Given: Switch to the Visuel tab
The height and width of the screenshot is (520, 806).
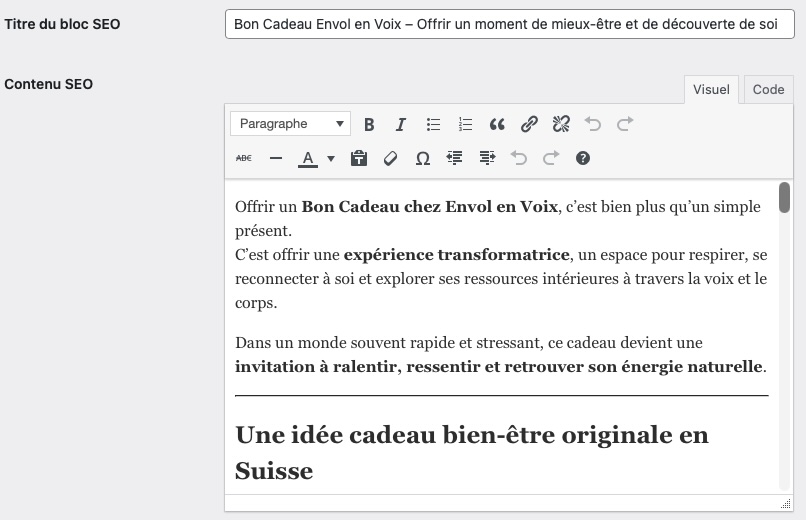Looking at the screenshot, I should [x=711, y=89].
